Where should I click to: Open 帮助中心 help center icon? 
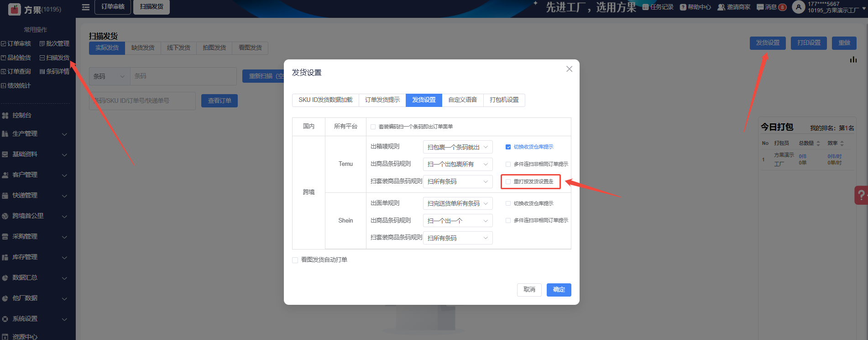(683, 7)
